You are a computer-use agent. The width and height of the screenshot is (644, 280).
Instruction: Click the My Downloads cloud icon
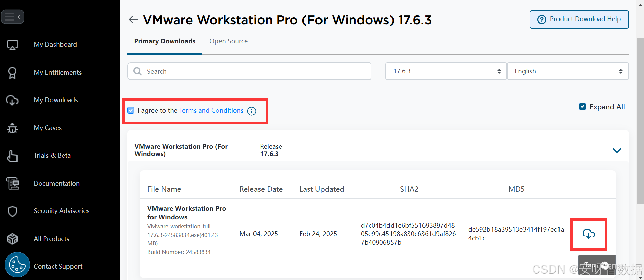tap(12, 100)
